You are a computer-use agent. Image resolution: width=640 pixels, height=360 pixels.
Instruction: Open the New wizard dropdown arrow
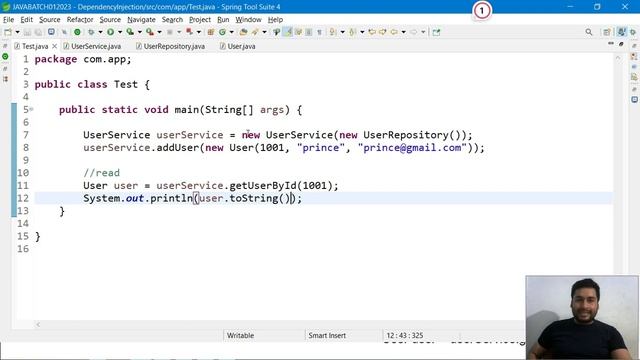point(17,32)
